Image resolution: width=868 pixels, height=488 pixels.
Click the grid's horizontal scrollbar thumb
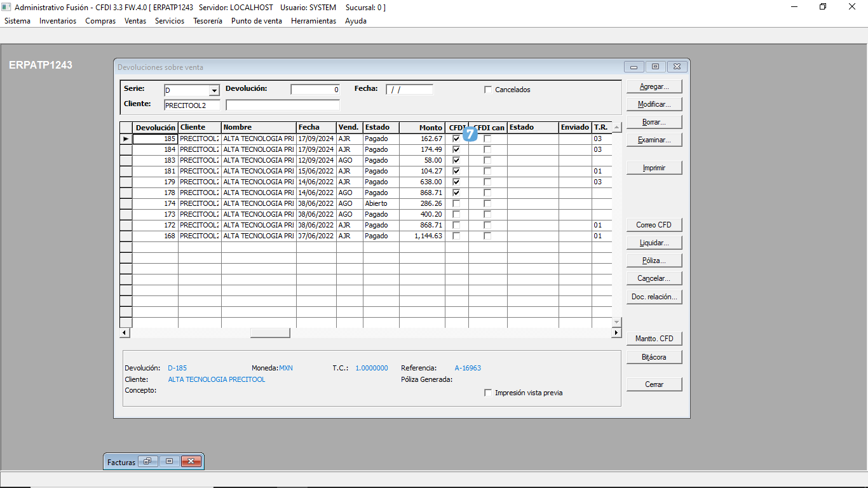[270, 333]
